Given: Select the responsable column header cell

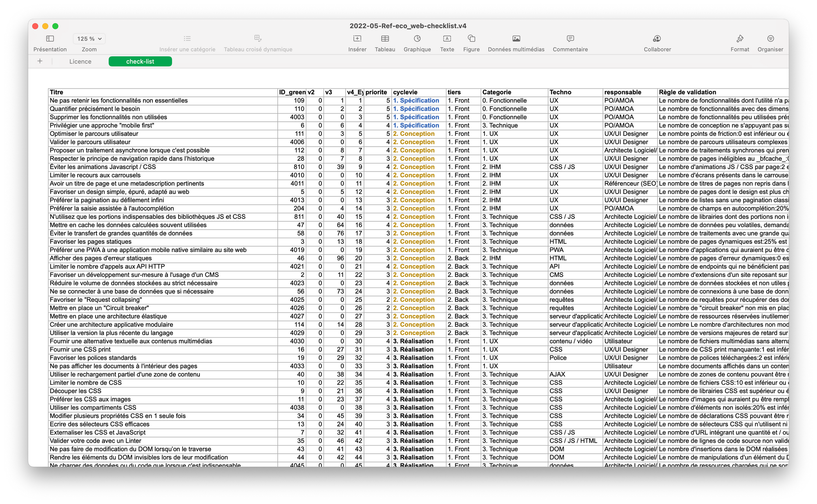Looking at the screenshot, I should [630, 92].
